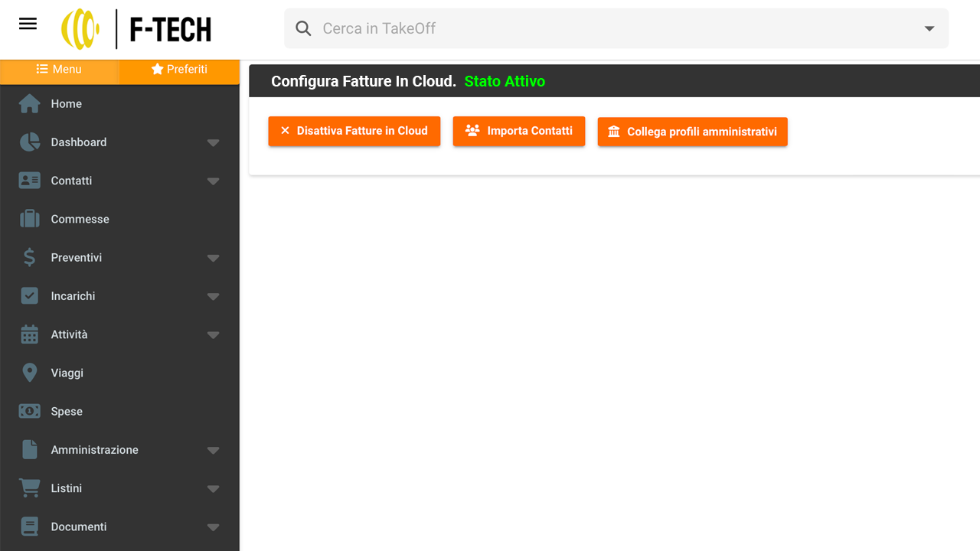Click the Attività calendar icon
The image size is (980, 551).
pos(30,334)
